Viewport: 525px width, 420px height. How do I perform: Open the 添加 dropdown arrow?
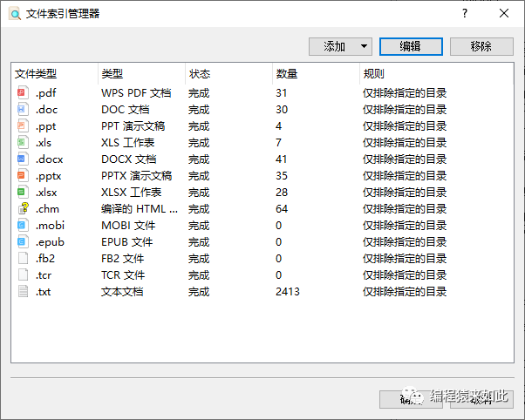pyautogui.click(x=364, y=46)
